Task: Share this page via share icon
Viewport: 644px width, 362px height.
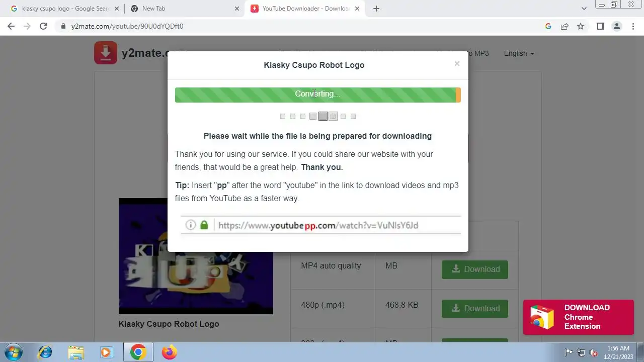Action: click(x=565, y=26)
